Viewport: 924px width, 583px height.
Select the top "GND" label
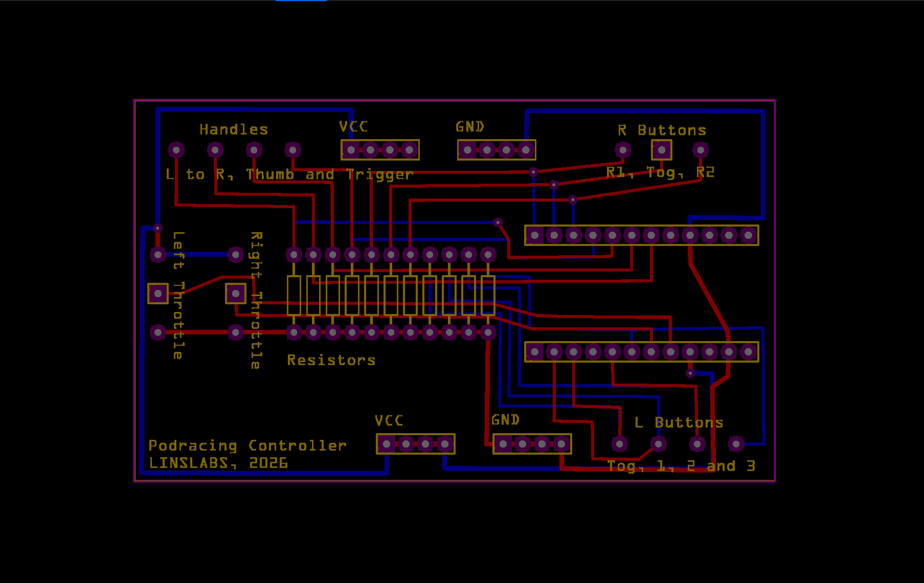[x=470, y=126]
